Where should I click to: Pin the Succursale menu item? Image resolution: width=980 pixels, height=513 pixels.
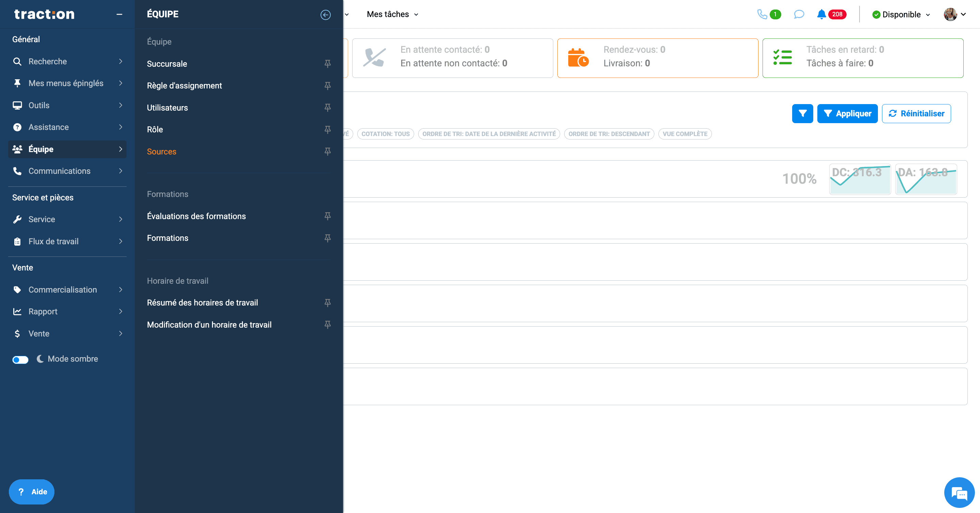(327, 64)
